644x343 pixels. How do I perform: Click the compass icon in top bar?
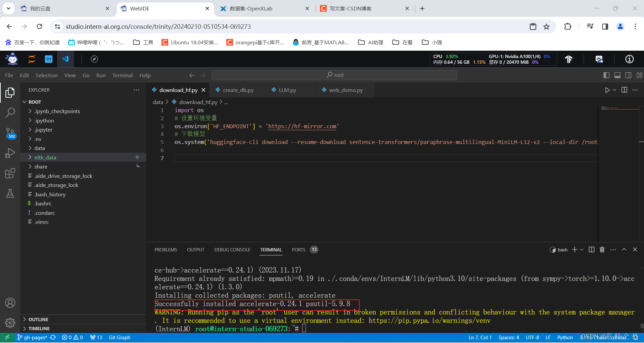(x=94, y=59)
